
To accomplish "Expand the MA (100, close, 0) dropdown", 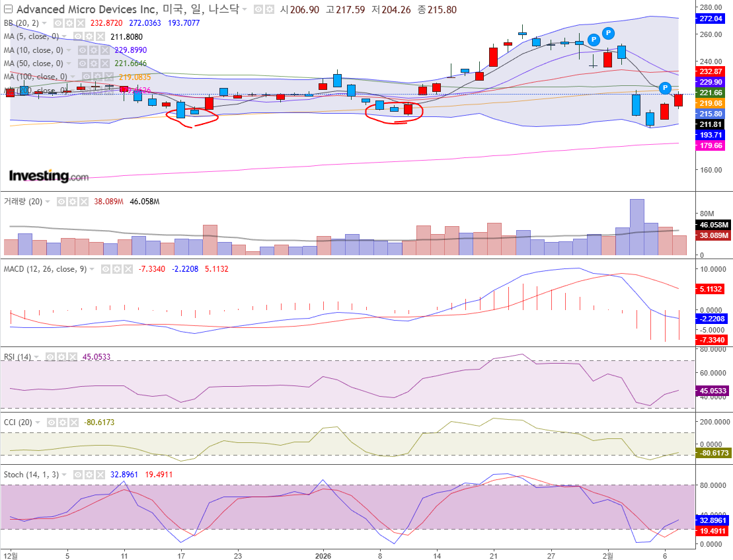I will 73,77.
